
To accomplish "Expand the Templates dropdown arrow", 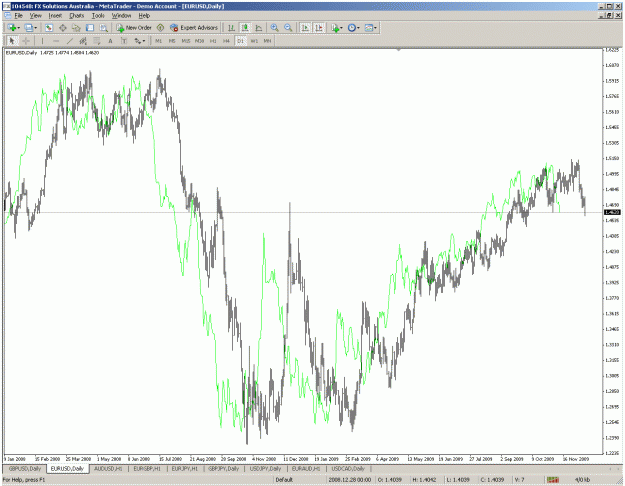I will tap(375, 28).
